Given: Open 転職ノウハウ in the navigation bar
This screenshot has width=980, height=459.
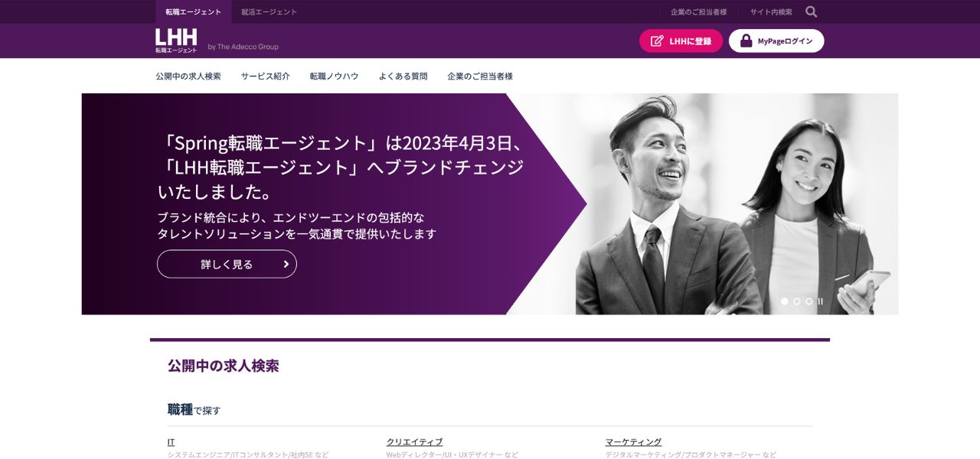Looking at the screenshot, I should (334, 76).
